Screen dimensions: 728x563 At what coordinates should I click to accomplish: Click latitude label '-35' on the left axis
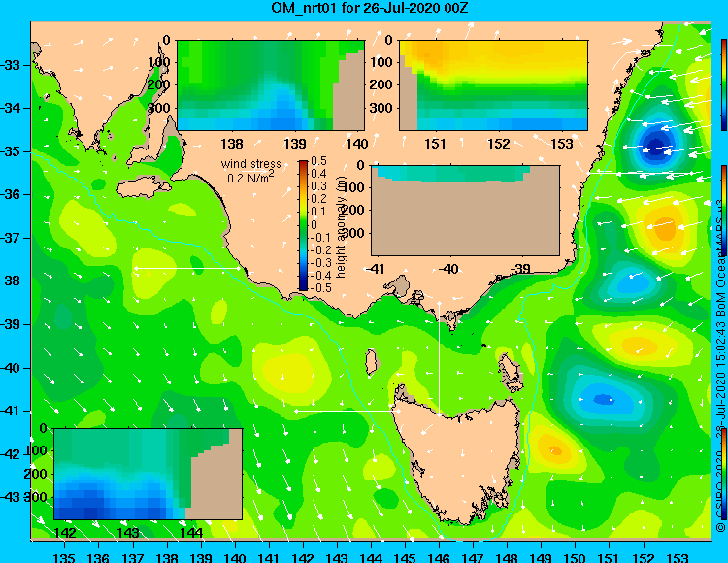pyautogui.click(x=12, y=151)
